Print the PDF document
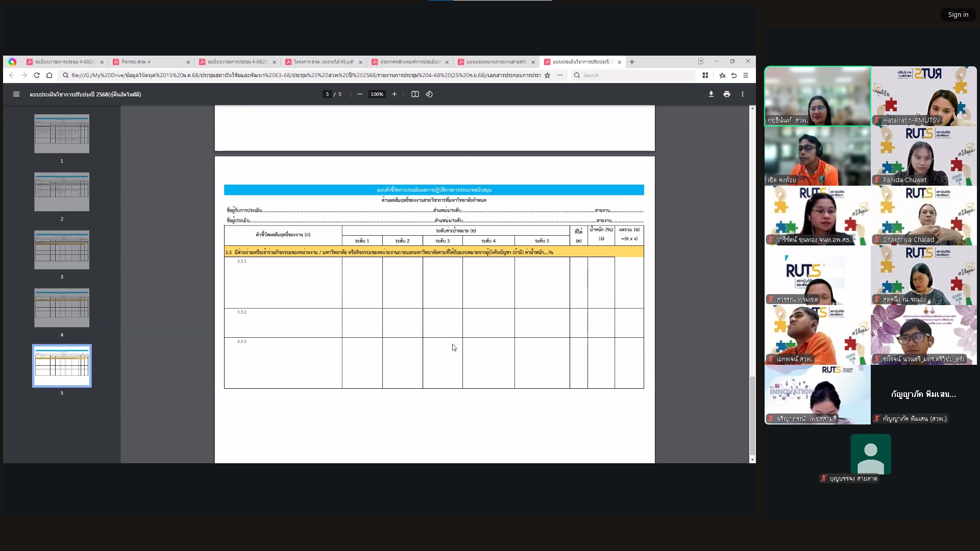The image size is (980, 551). tap(727, 94)
